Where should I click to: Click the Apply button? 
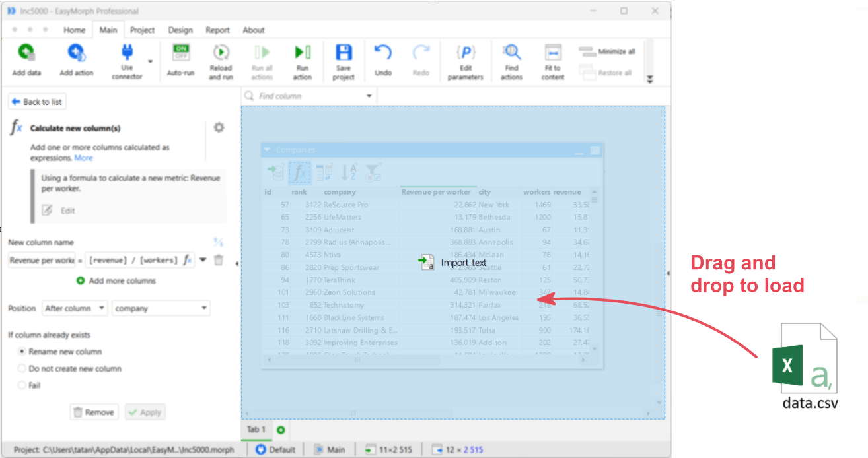point(145,412)
